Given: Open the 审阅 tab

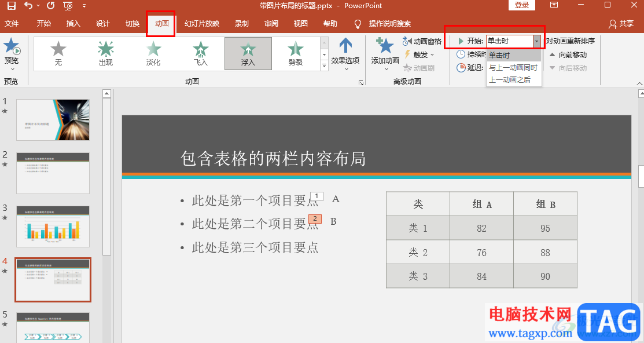Looking at the screenshot, I should pyautogui.click(x=271, y=23).
